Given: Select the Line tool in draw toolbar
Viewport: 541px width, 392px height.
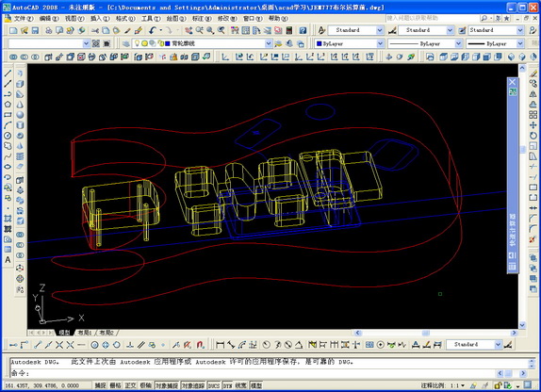Looking at the screenshot, I should pyautogui.click(x=8, y=73).
